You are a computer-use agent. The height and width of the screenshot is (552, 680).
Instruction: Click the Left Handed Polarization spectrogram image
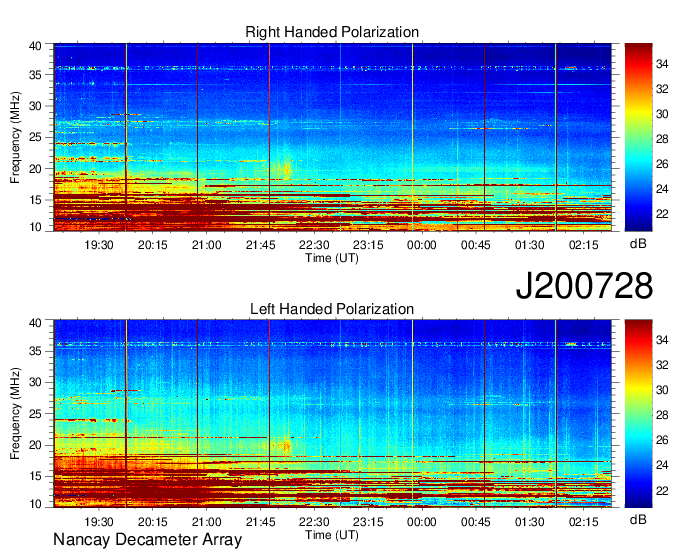333,414
